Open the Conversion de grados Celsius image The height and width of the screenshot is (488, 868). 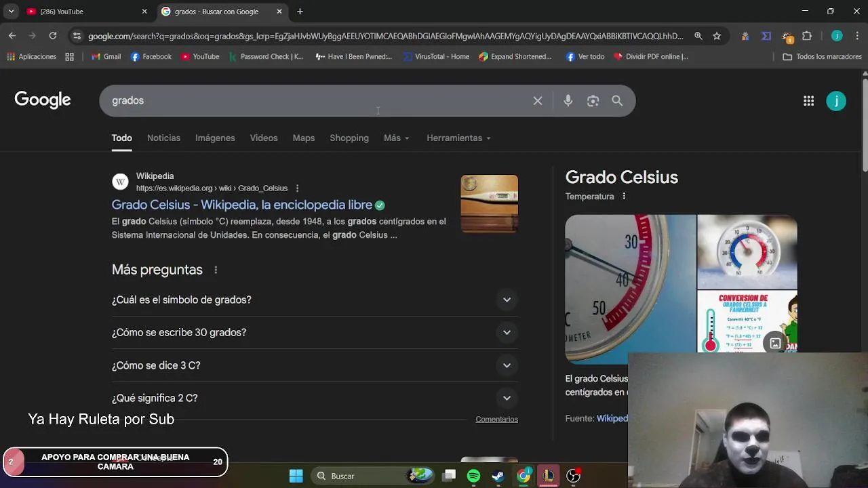pos(747,321)
